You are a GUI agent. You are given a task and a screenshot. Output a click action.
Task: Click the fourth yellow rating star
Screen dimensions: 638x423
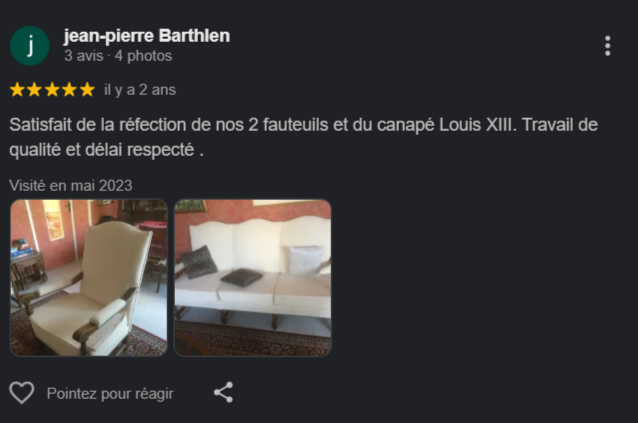click(70, 89)
